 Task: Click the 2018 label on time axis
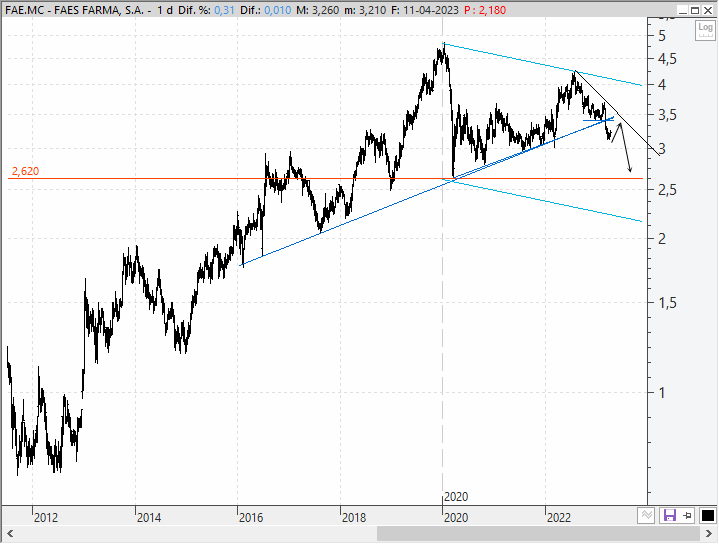pyautogui.click(x=354, y=518)
